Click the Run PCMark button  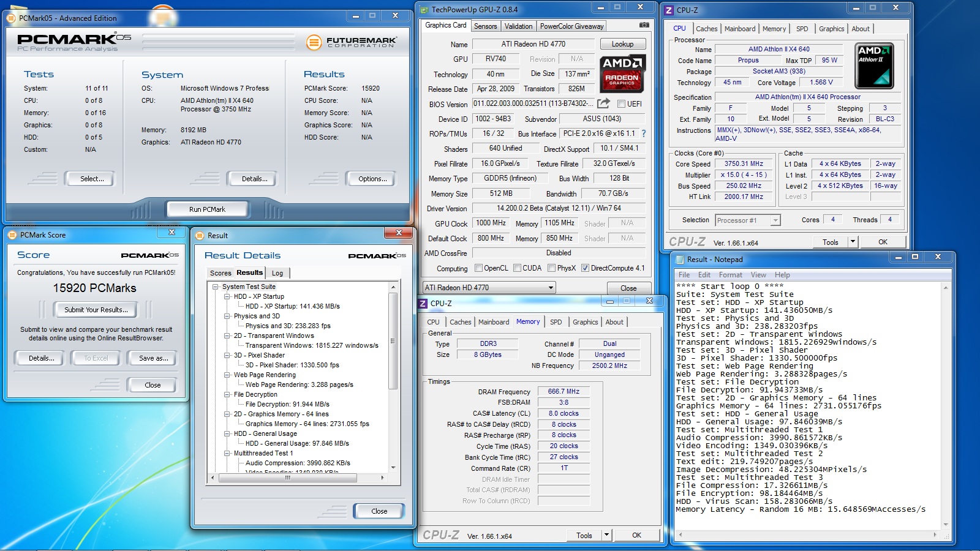pos(208,209)
